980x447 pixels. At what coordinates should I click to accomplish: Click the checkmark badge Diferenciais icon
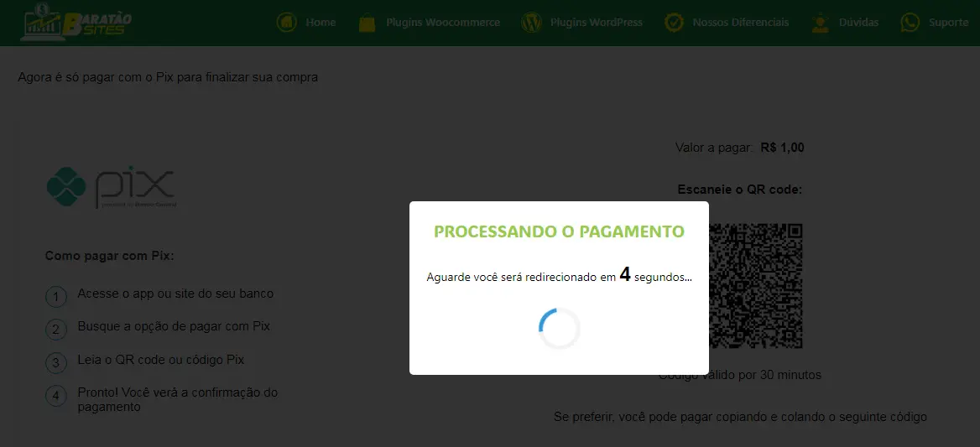[673, 23]
